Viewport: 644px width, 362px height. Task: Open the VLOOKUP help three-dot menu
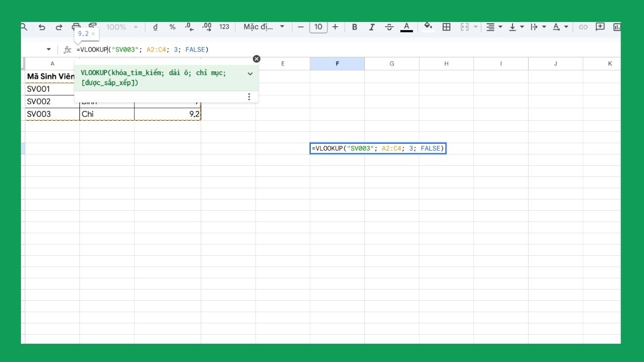249,97
